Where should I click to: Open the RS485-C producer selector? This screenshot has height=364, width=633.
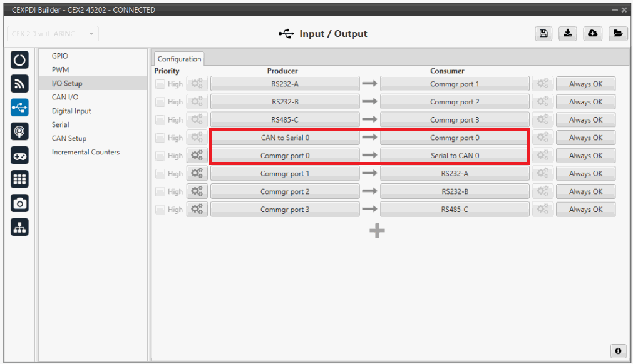coord(285,120)
